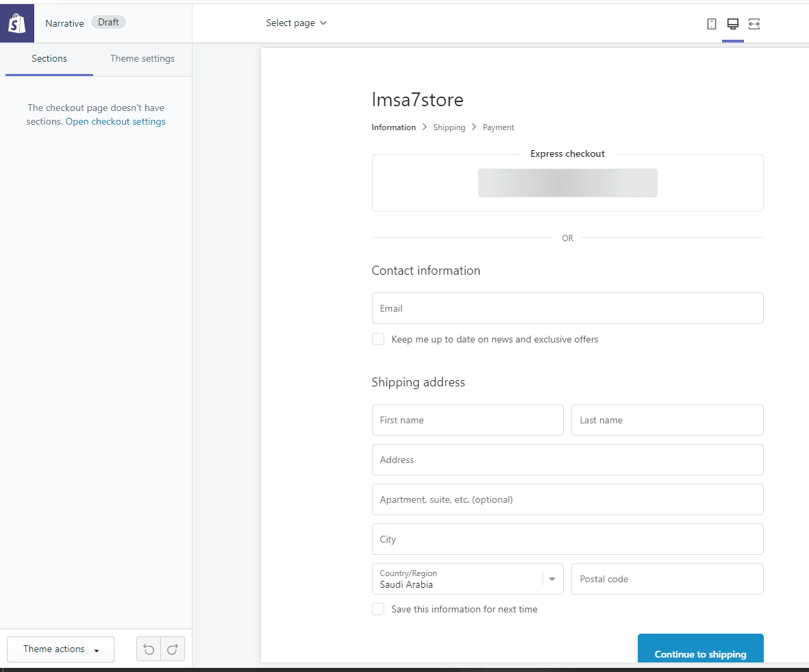The width and height of the screenshot is (809, 672).
Task: Open the Theme actions menu
Action: (x=60, y=649)
